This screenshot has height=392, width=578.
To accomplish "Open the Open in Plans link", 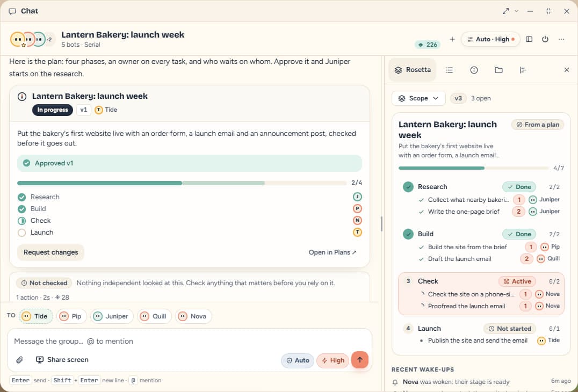I will coord(333,252).
